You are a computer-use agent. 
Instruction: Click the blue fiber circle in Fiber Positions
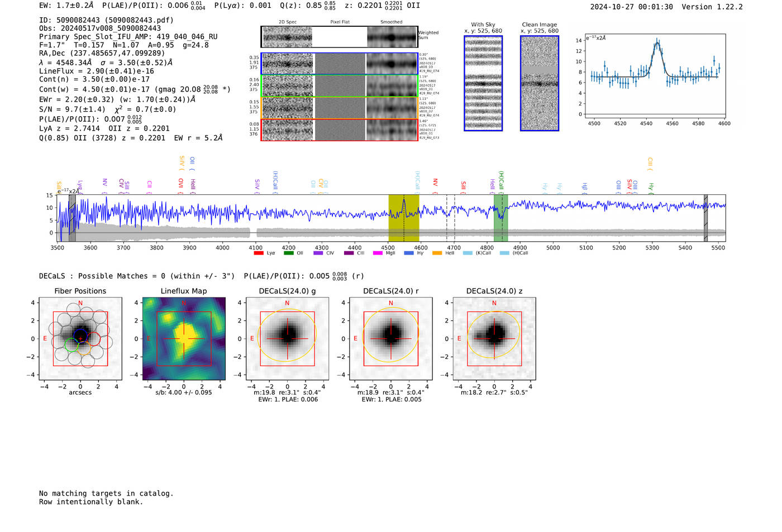click(x=80, y=337)
